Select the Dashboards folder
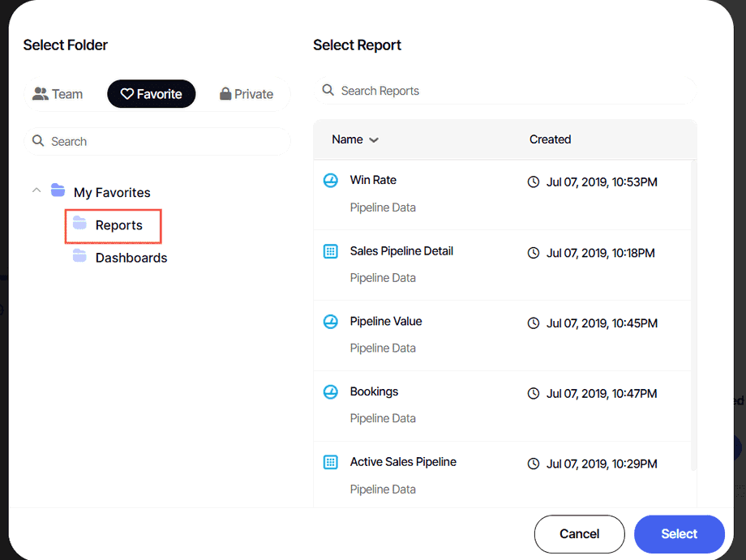This screenshot has height=560, width=746. [x=131, y=257]
